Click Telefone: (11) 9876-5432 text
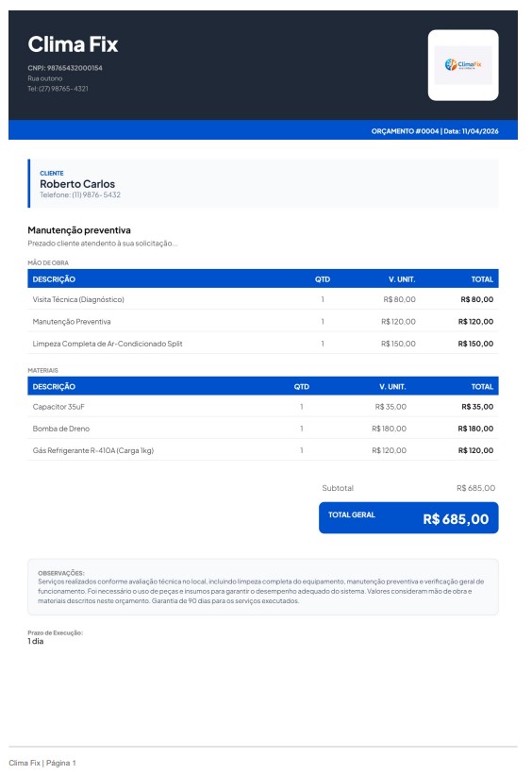 click(80, 194)
